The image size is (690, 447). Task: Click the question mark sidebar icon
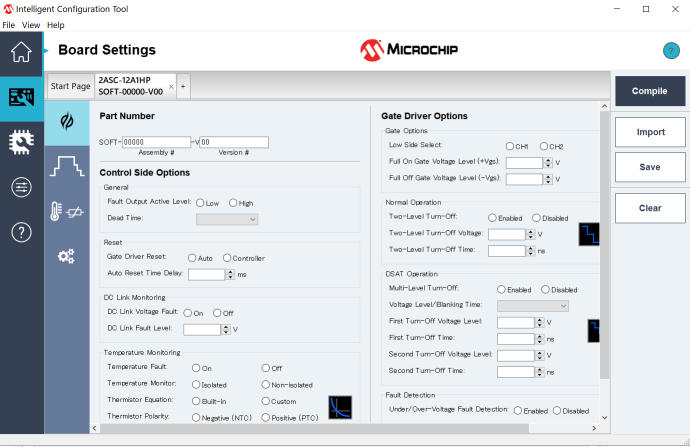tap(21, 232)
